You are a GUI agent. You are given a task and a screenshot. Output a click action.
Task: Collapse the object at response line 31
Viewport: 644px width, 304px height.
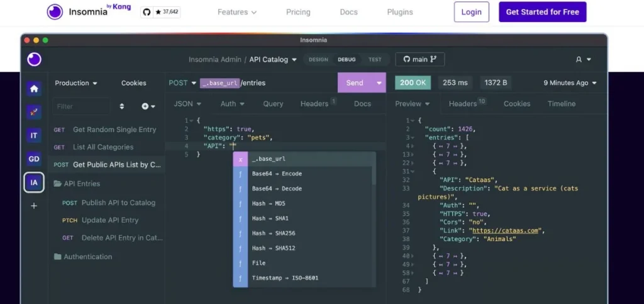(x=413, y=171)
